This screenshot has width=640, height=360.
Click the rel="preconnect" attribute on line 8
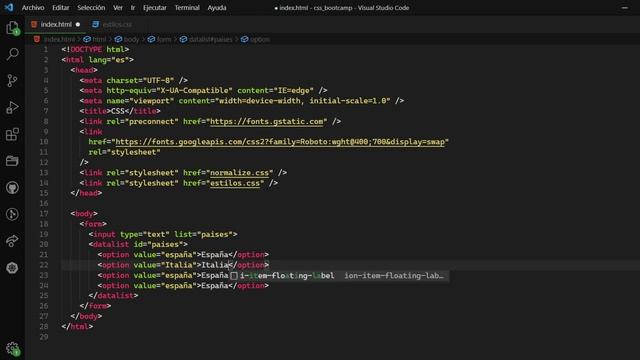click(142, 121)
